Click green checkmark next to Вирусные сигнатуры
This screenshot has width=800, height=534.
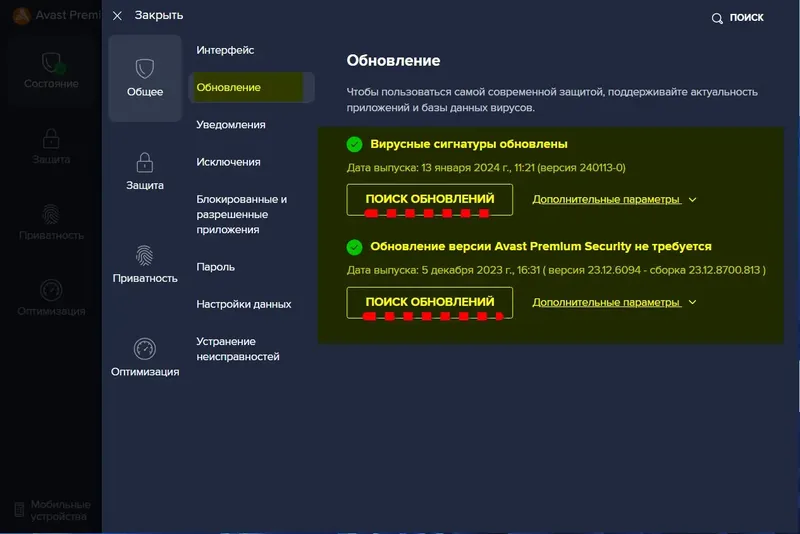[x=355, y=144]
